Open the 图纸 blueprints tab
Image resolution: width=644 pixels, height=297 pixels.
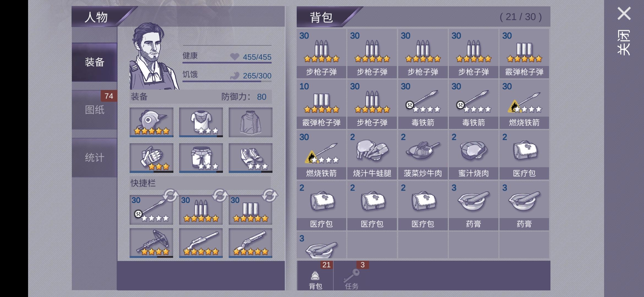(x=94, y=110)
